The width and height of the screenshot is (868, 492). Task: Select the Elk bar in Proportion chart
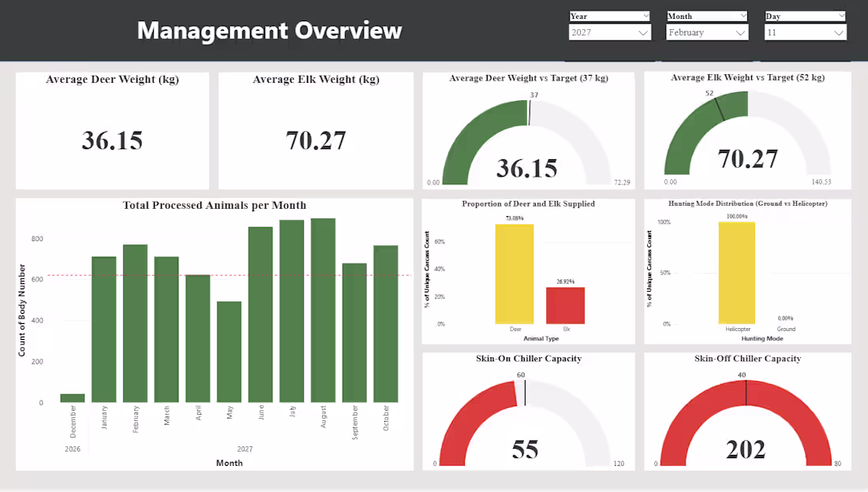click(x=566, y=306)
